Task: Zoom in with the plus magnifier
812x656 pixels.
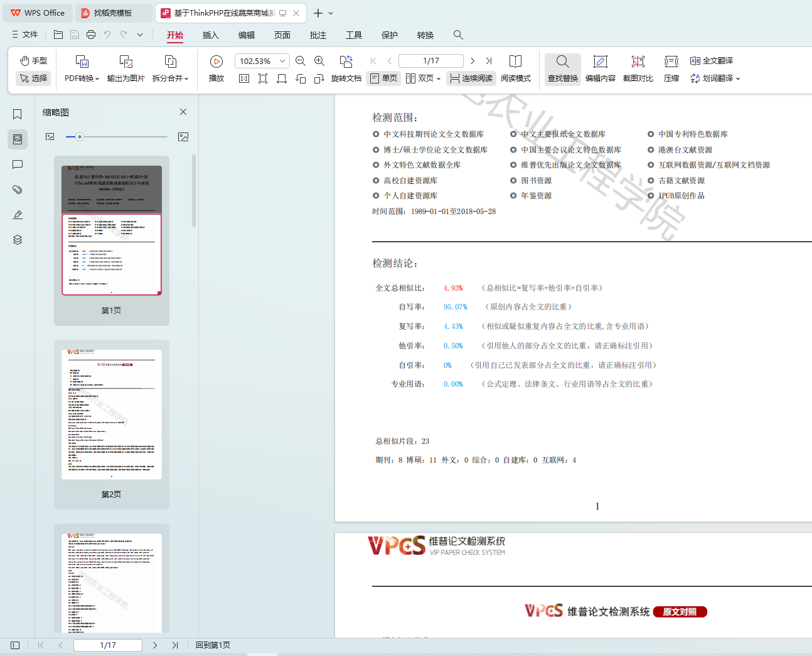Action: pos(319,61)
